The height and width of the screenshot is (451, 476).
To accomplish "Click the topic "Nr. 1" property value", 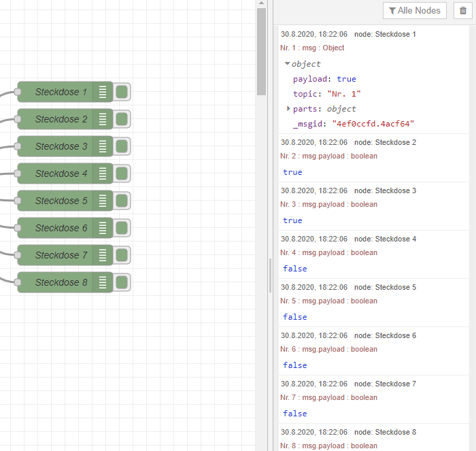I will click(x=344, y=94).
